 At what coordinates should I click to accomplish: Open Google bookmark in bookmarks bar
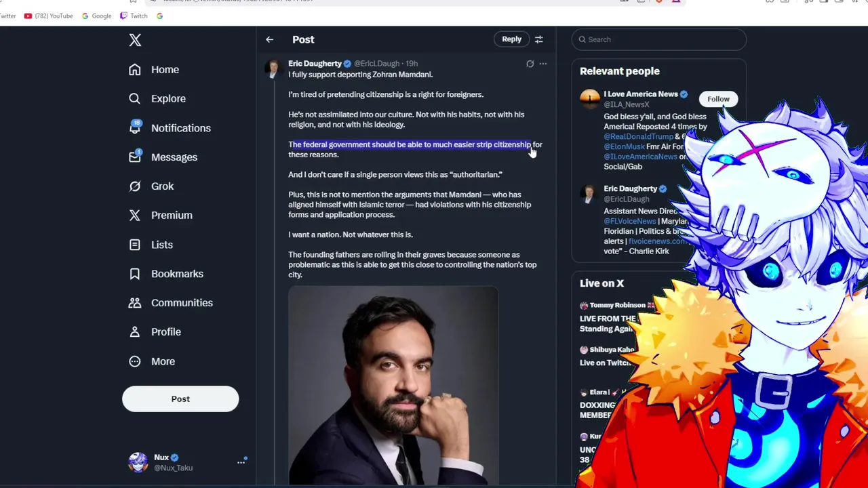pos(96,16)
